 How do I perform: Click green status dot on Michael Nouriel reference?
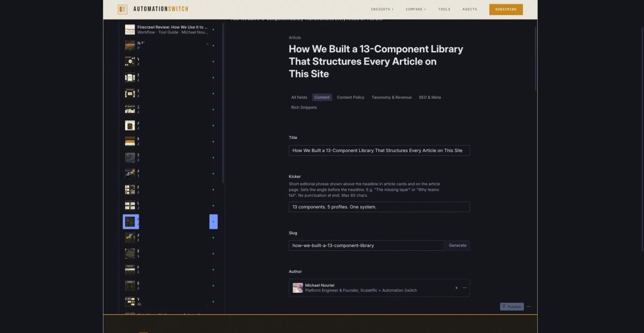tap(456, 287)
